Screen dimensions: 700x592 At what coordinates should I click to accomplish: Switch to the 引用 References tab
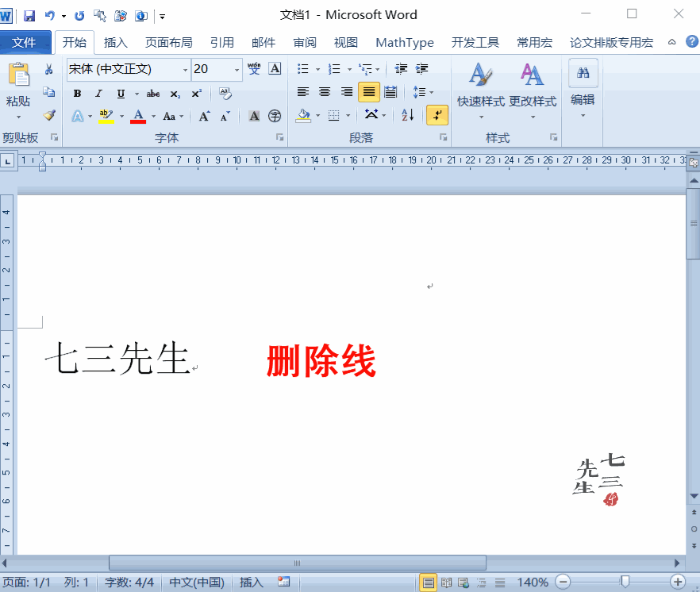pyautogui.click(x=222, y=42)
